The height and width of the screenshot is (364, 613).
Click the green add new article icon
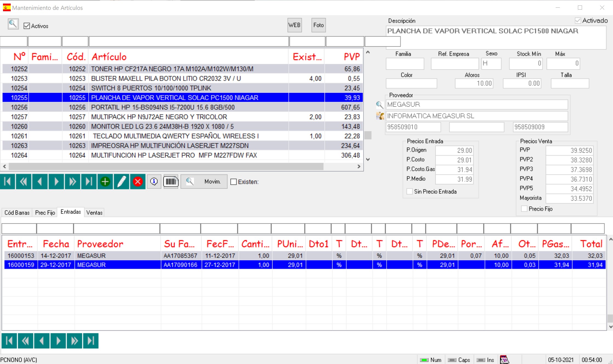(105, 181)
